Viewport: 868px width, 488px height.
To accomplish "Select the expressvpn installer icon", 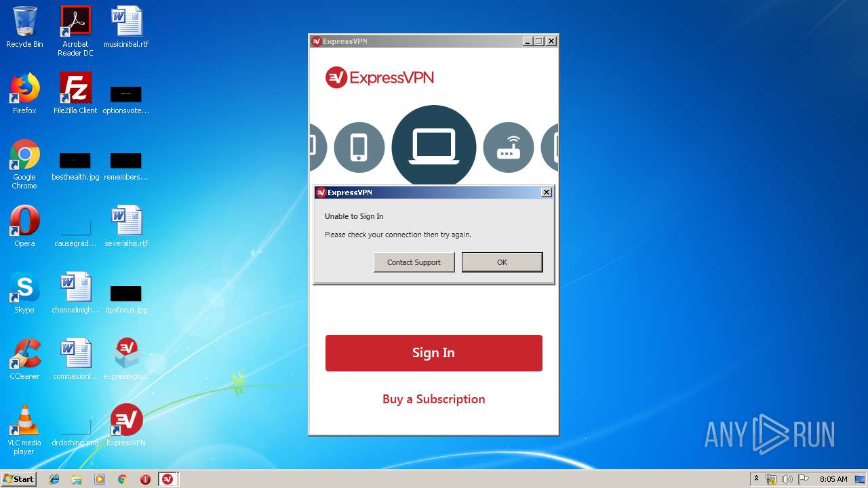I will pos(126,359).
